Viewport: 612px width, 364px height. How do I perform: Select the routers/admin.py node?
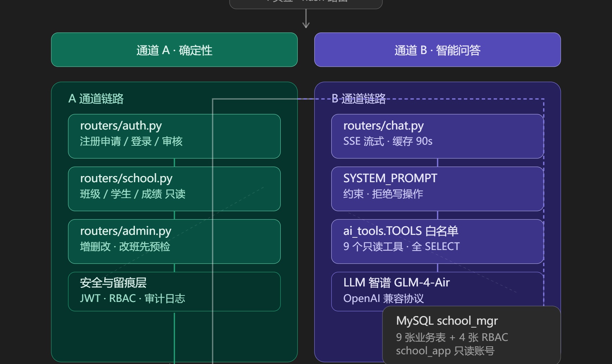coord(174,242)
